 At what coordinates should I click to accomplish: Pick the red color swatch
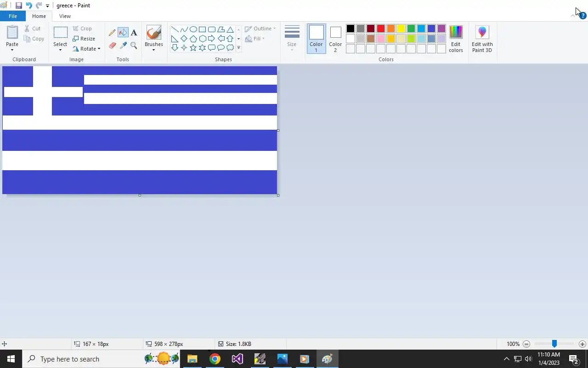pyautogui.click(x=381, y=29)
